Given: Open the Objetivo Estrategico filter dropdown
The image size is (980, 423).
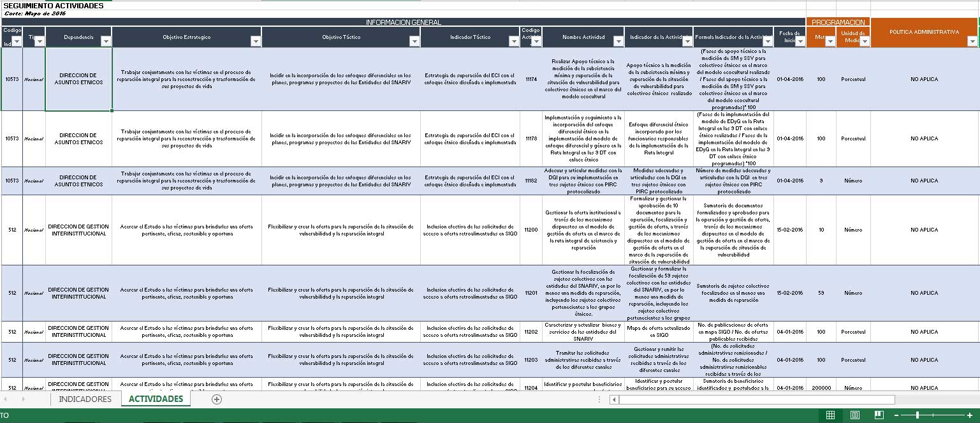Looking at the screenshot, I should pos(256,41).
